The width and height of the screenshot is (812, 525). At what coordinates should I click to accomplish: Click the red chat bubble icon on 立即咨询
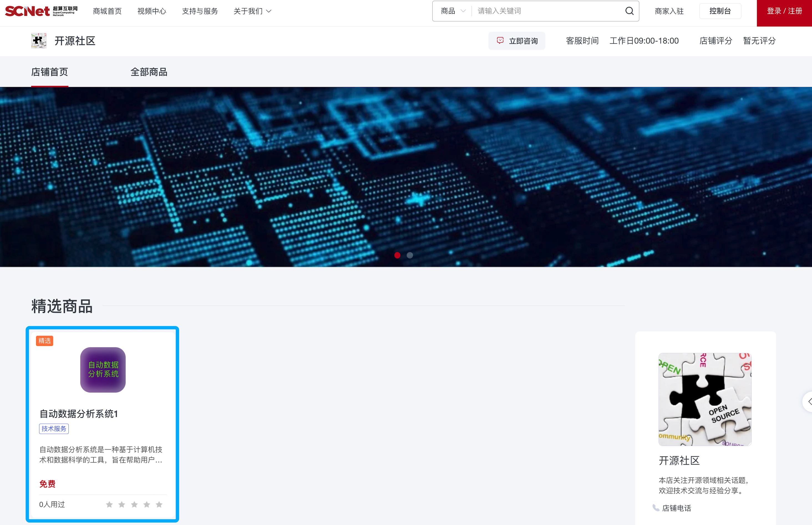pos(500,40)
